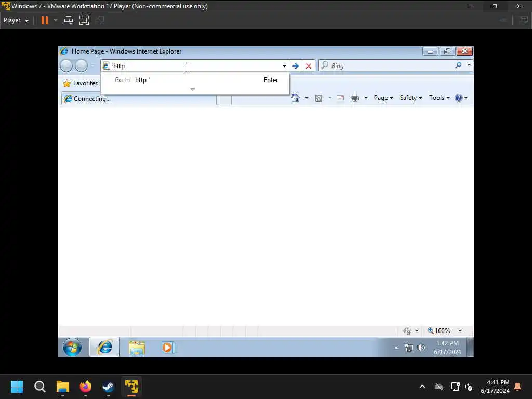Open the IE Help question mark menu
Viewport: 532px width, 399px height.
click(461, 98)
